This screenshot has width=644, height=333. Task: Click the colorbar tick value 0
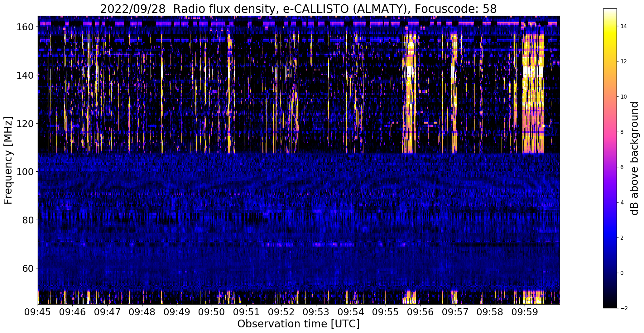[x=622, y=273]
